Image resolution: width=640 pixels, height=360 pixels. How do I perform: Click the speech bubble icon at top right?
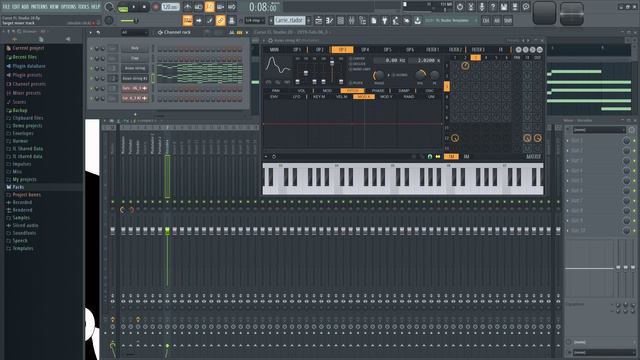pos(526,7)
